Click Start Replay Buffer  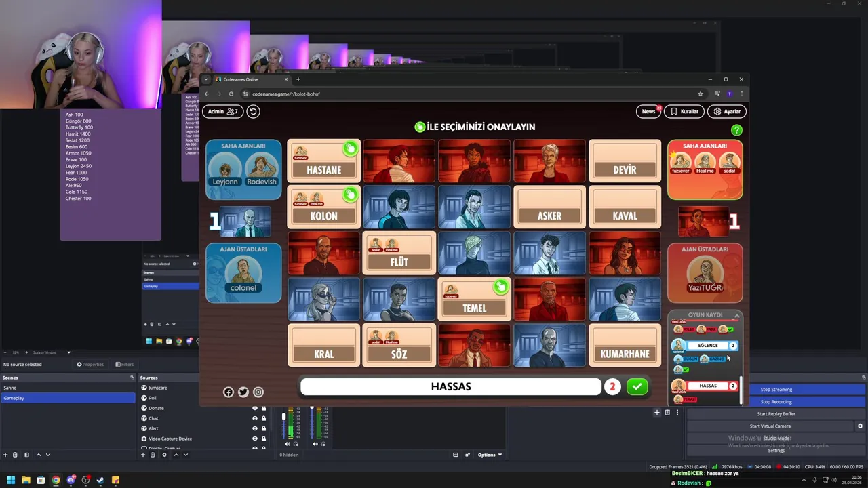(776, 414)
